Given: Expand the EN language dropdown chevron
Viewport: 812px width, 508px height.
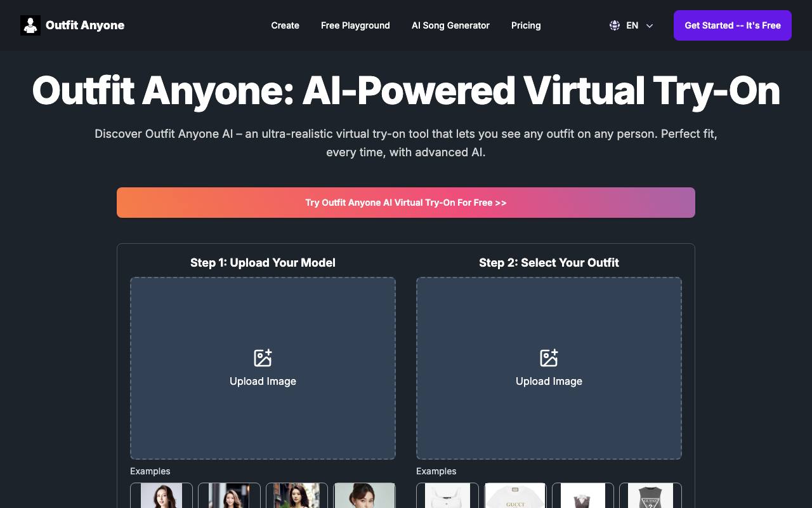Looking at the screenshot, I should tap(649, 26).
